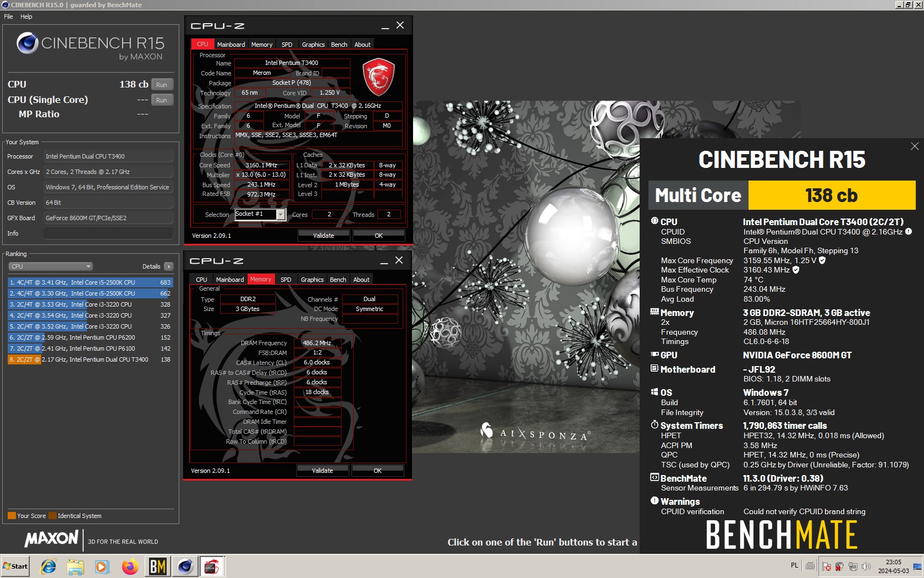Run the CPU multi-core benchmark

click(162, 85)
